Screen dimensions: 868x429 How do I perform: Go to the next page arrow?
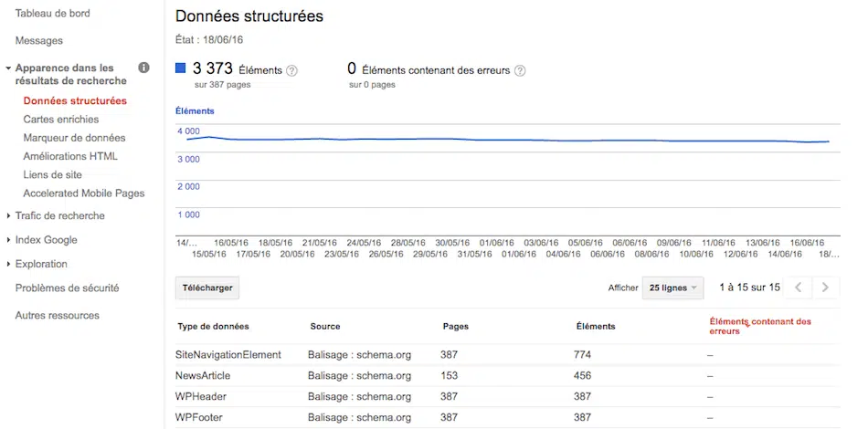pos(825,288)
